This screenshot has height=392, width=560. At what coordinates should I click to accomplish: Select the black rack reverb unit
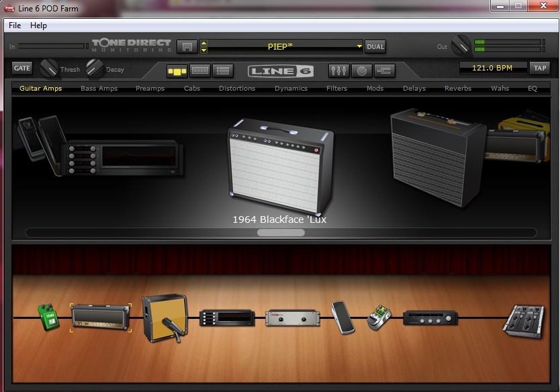click(x=430, y=317)
